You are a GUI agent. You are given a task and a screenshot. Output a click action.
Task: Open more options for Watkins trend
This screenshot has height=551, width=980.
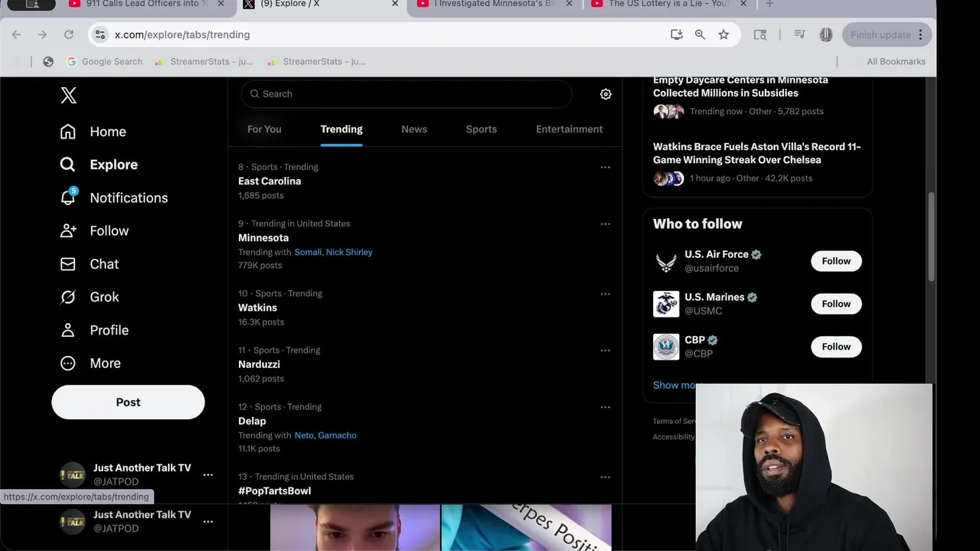(605, 294)
